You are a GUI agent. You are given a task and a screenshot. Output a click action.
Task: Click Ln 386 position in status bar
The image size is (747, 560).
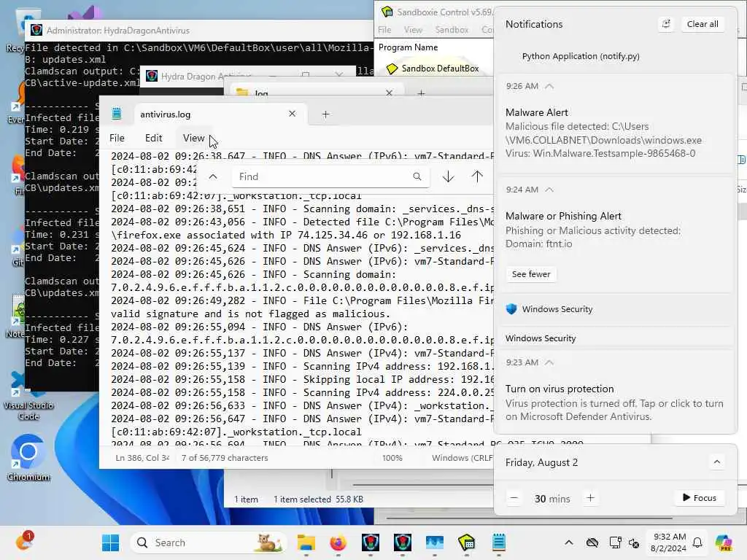(x=142, y=458)
